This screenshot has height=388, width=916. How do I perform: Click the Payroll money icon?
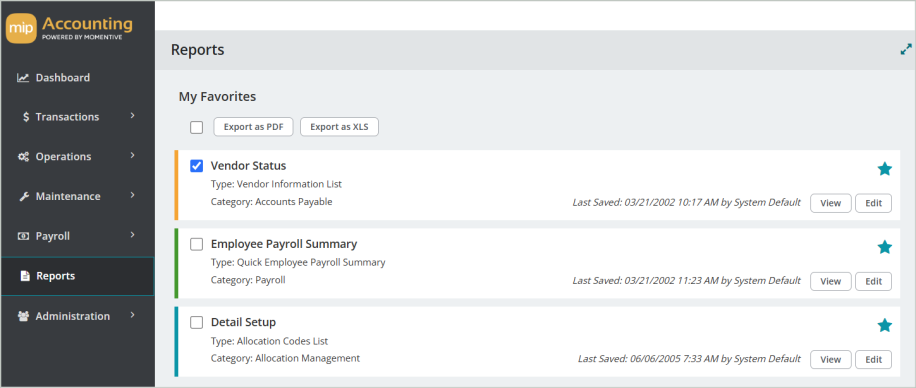point(23,236)
